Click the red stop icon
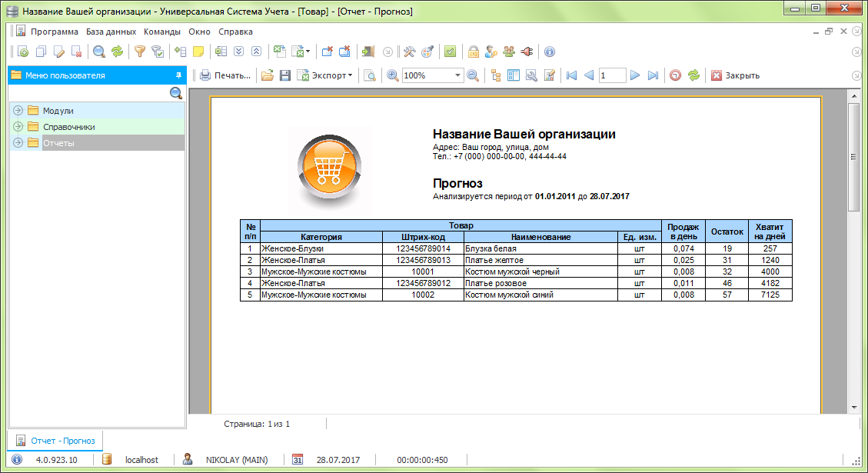 tap(675, 75)
